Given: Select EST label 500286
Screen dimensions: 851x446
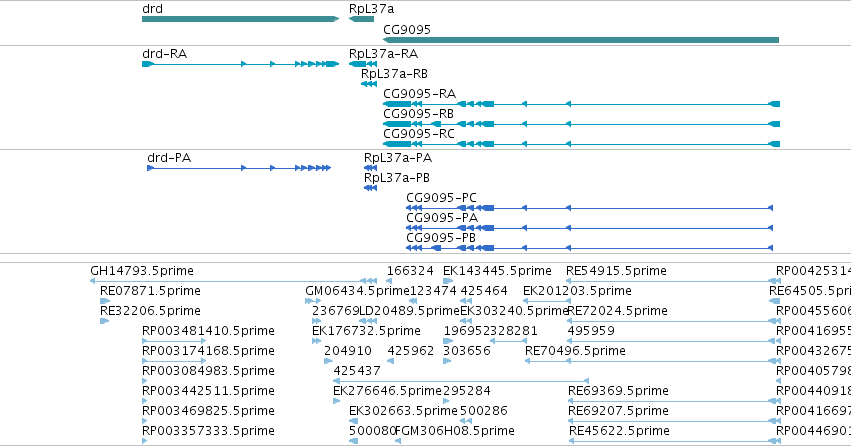Looking at the screenshot, I should [484, 411].
